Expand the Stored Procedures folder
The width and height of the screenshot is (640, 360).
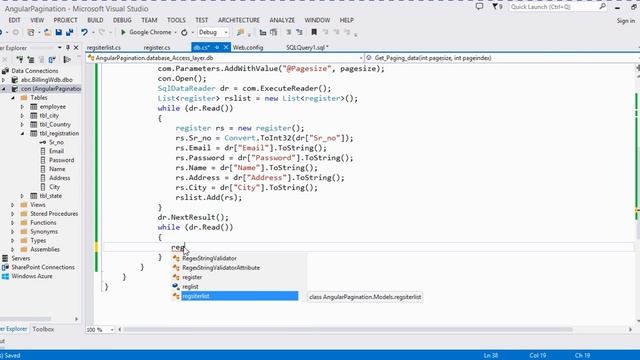[x=13, y=214]
